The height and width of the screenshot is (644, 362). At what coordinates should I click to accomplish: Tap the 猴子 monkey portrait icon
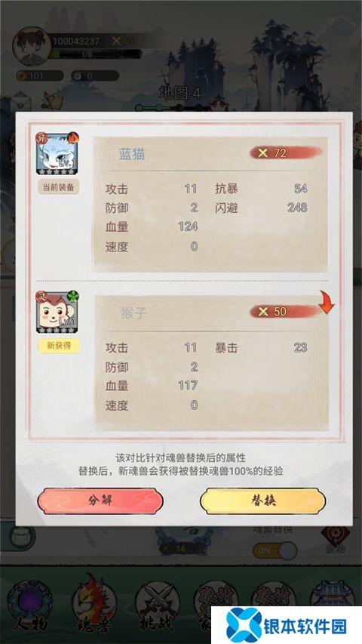57,312
